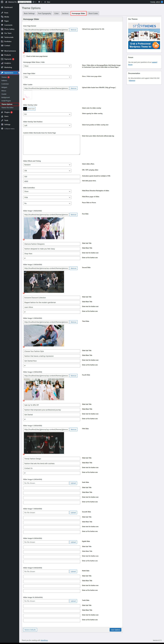Click the Our Team icon in sidebar
This screenshot has width=164, height=644.
coord(2,33)
